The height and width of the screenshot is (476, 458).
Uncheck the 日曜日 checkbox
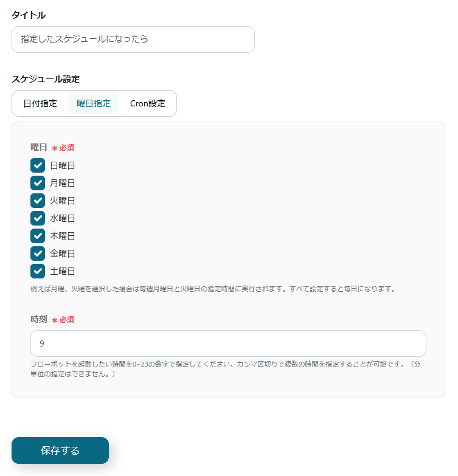(38, 165)
